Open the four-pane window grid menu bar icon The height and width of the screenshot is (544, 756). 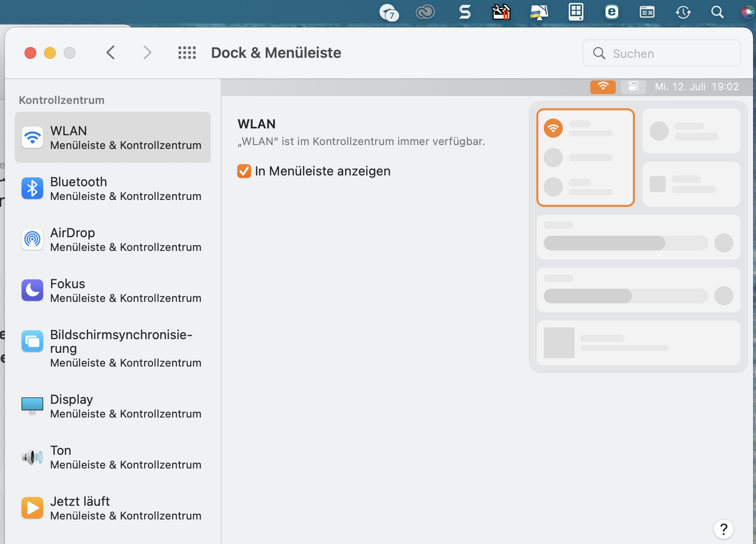[576, 11]
